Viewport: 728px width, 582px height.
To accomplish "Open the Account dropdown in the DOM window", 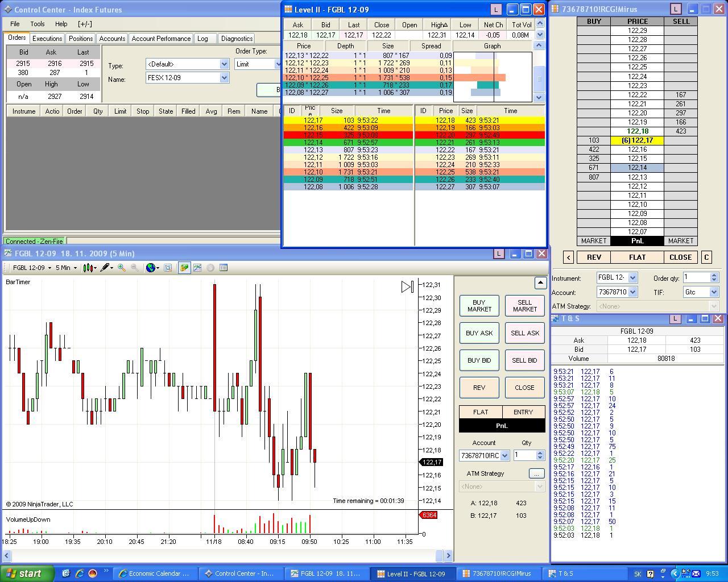I will click(632, 292).
